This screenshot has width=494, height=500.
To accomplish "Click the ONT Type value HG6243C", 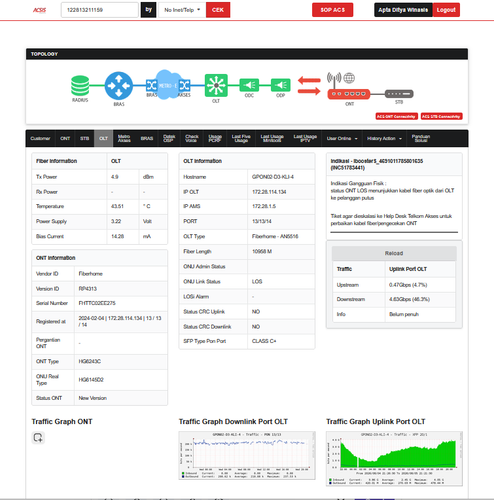I will click(90, 361).
